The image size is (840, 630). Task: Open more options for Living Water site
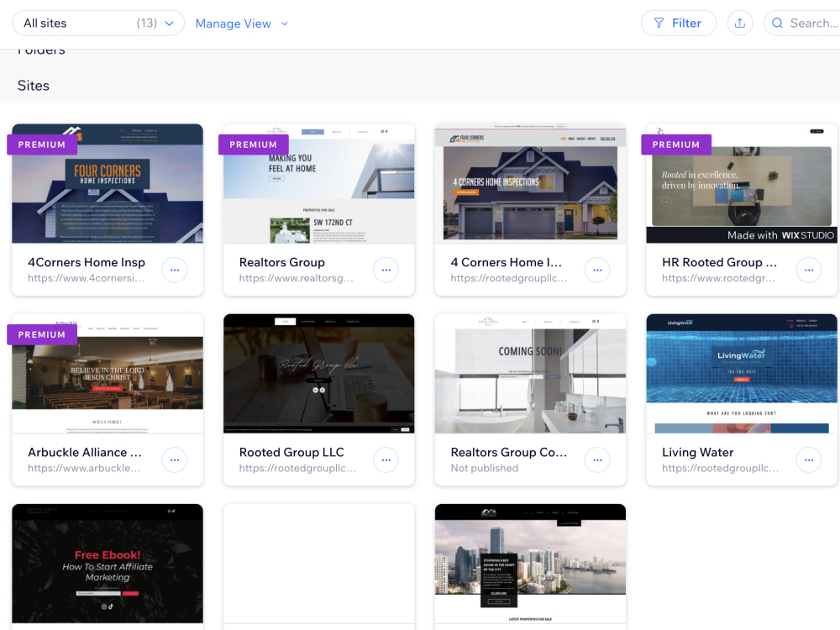[809, 459]
